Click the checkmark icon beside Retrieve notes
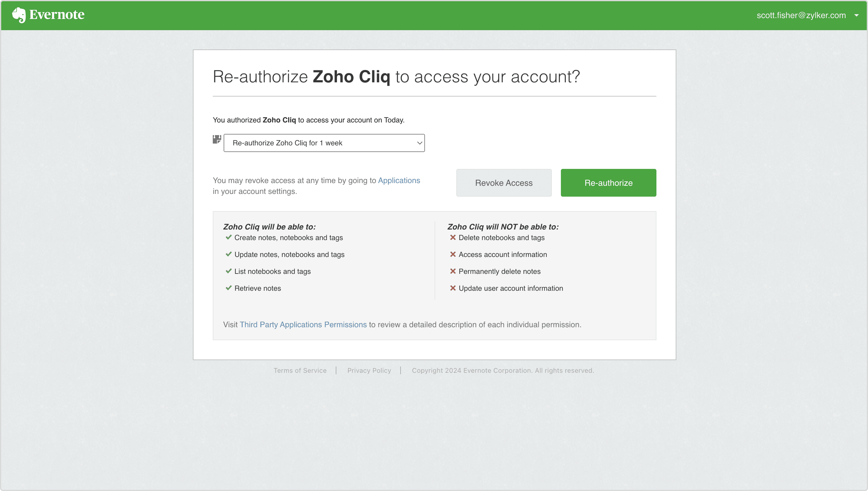 coord(228,288)
